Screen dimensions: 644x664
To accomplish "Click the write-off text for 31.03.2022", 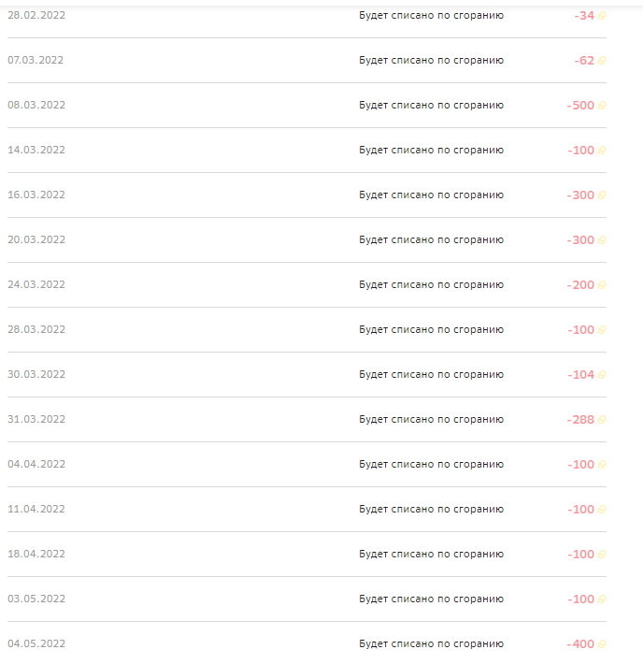I will (x=431, y=419).
